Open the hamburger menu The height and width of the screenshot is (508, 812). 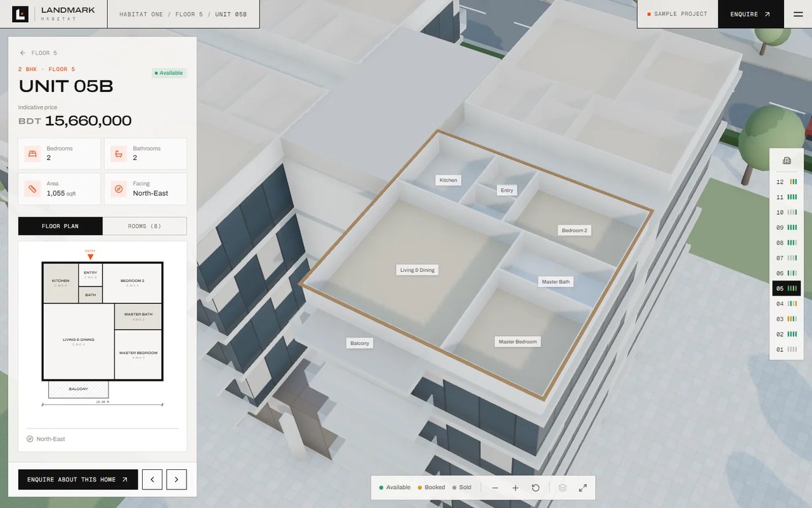(x=798, y=14)
